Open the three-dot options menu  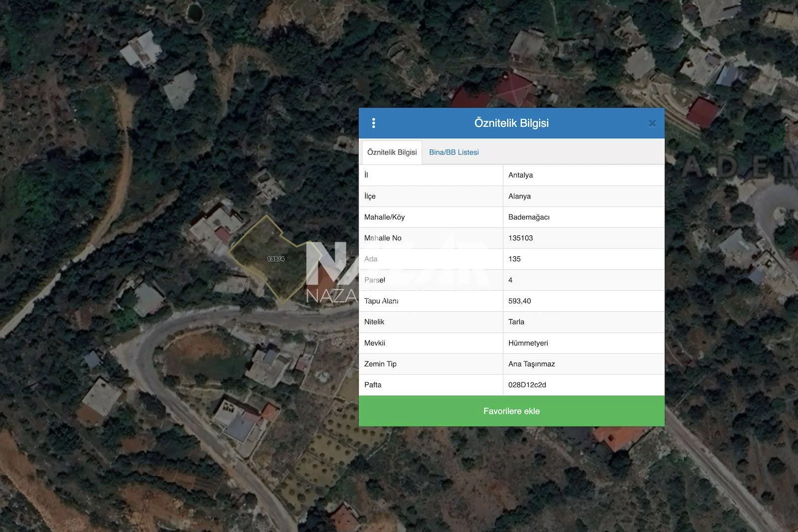(x=374, y=123)
